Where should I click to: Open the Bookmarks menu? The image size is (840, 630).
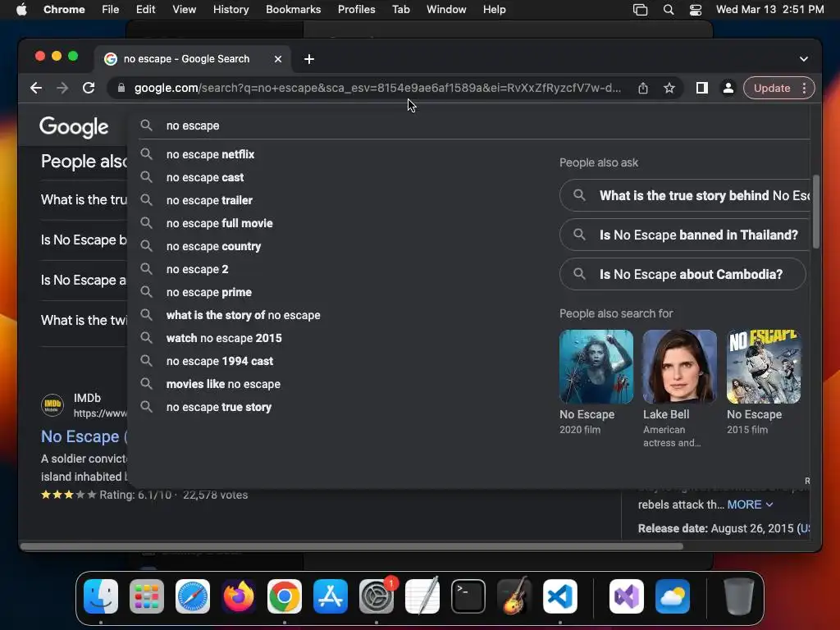coord(293,10)
